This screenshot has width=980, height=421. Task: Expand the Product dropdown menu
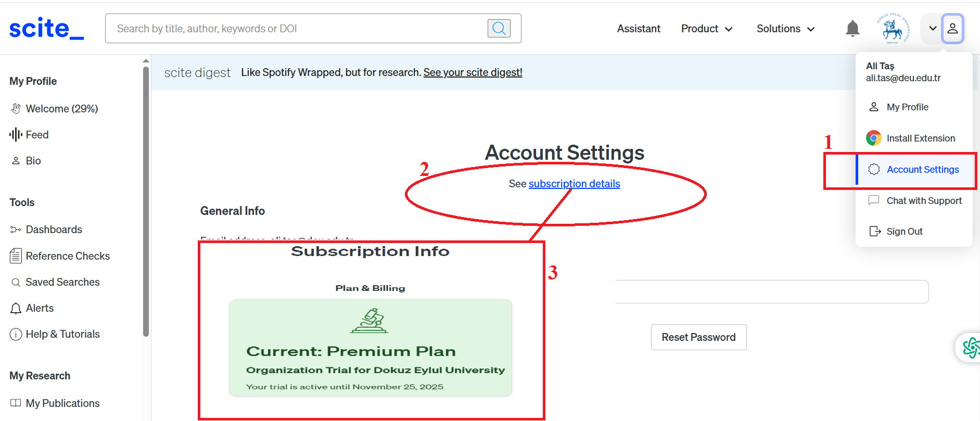[706, 29]
